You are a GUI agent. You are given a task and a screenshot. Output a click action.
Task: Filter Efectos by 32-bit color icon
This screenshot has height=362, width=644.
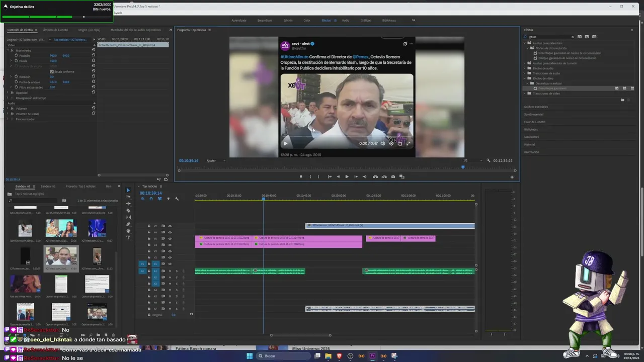587,37
